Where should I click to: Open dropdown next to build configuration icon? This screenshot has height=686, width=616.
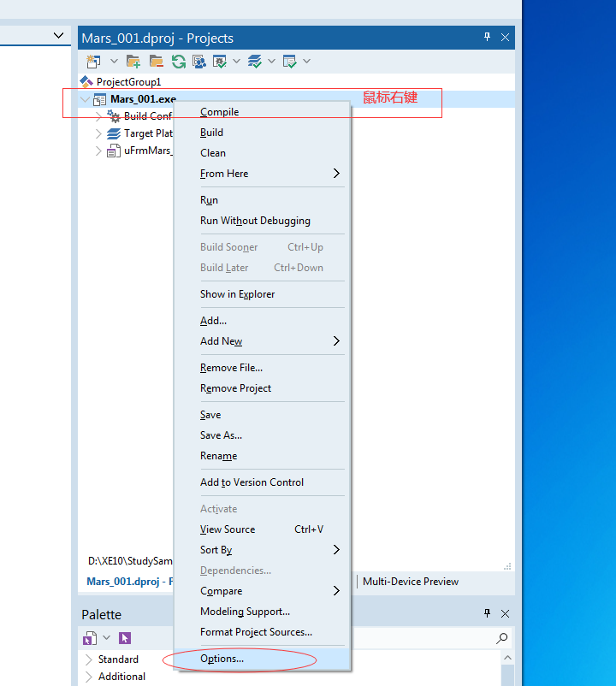pos(236,62)
